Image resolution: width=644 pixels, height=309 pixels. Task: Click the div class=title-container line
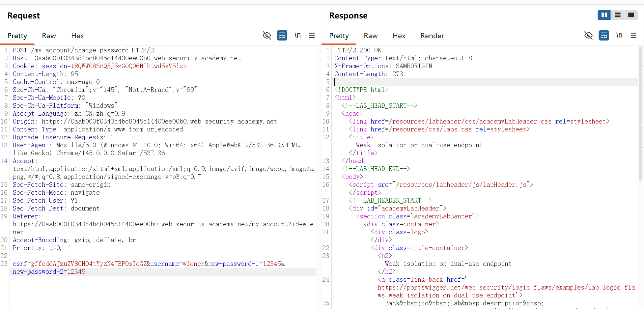pyautogui.click(x=419, y=248)
